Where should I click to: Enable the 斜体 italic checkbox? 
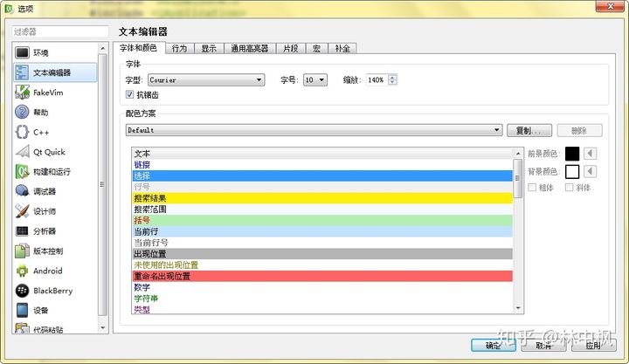[570, 188]
